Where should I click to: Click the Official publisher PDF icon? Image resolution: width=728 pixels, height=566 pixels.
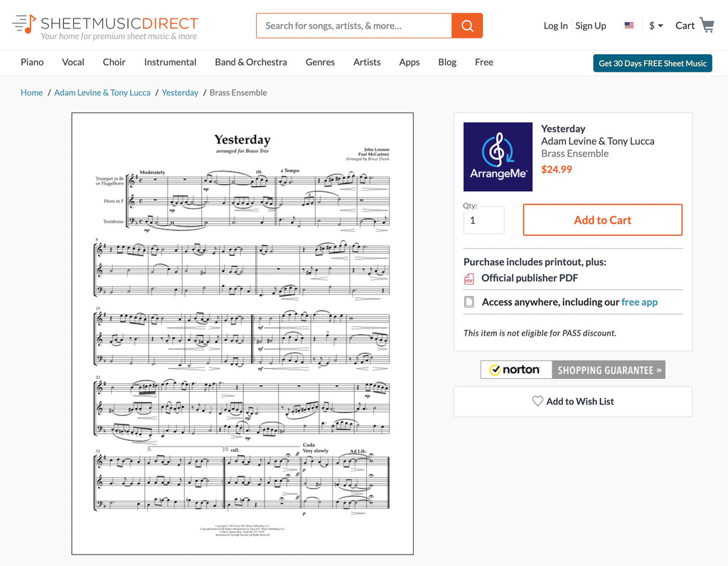(x=469, y=279)
